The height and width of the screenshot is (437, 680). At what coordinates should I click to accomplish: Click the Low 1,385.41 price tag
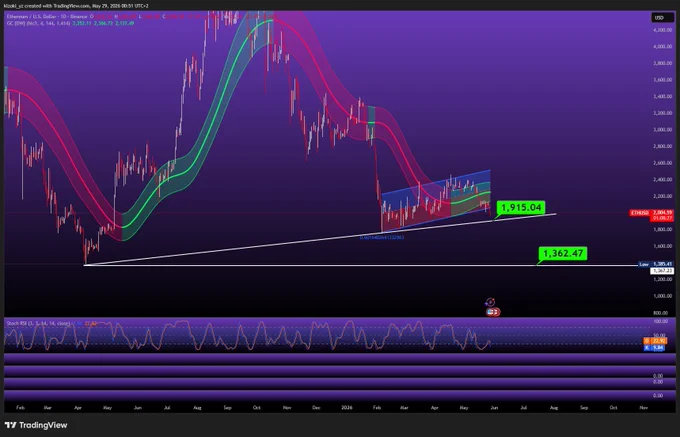coord(656,264)
